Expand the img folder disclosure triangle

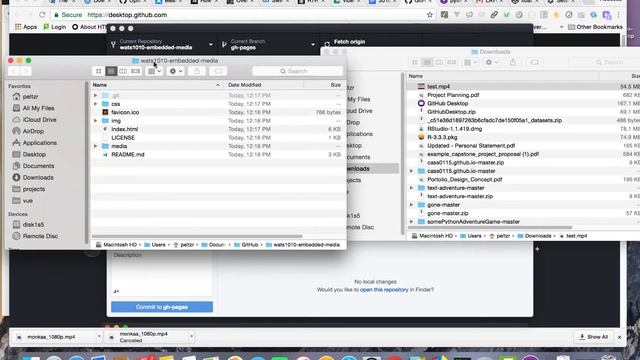point(96,121)
